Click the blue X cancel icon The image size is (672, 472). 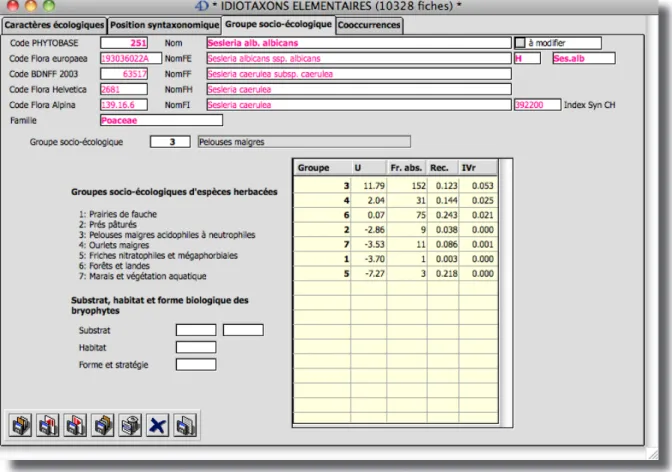click(x=157, y=425)
